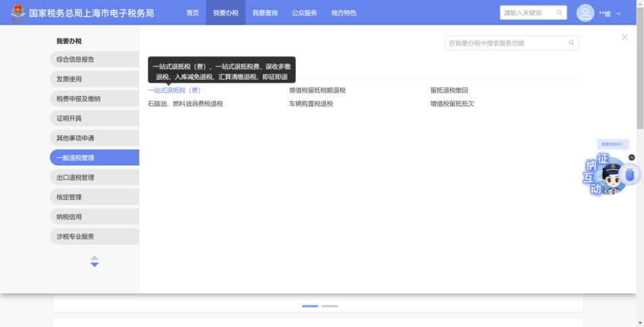Screen dimensions: 644x327
Task: Click the national tax emblem logo
Action: [x=17, y=13]
